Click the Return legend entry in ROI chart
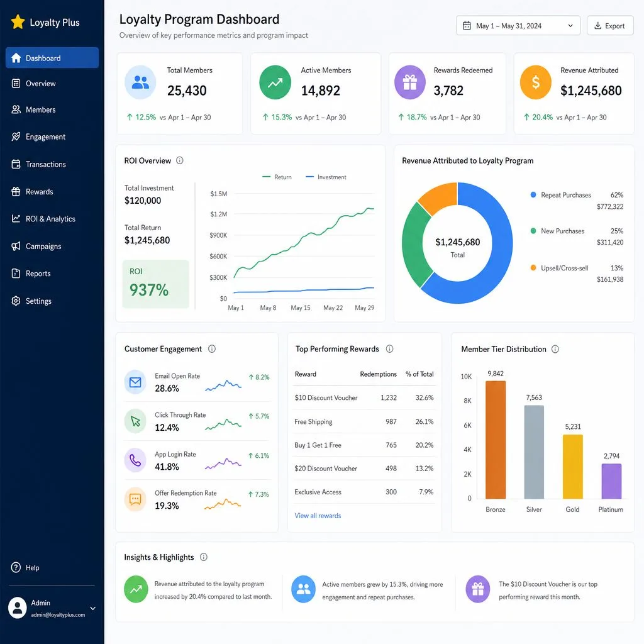Image resolution: width=644 pixels, height=644 pixels. click(x=277, y=177)
